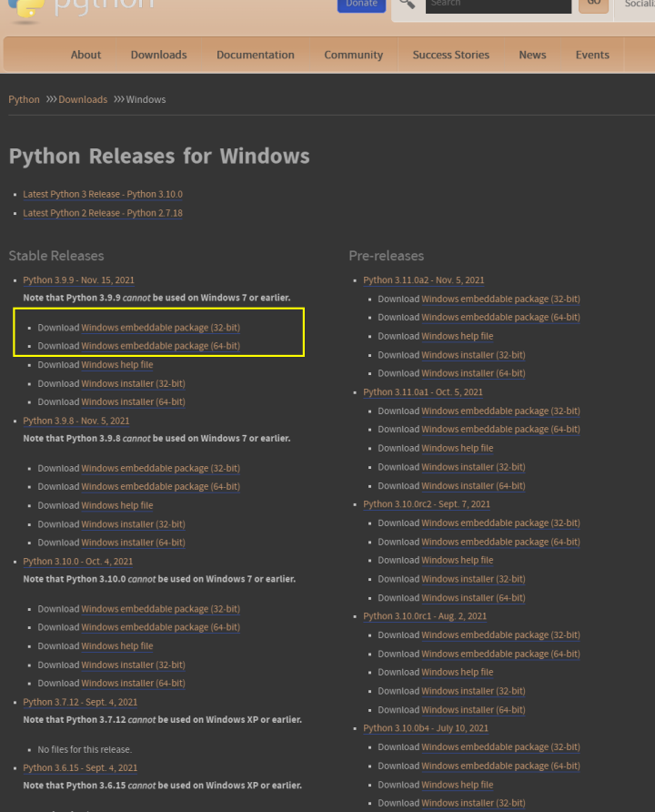Viewport: 655px width, 812px height.
Task: Download Python 3.9.9 embeddable package (64-bit)
Action: (x=160, y=346)
